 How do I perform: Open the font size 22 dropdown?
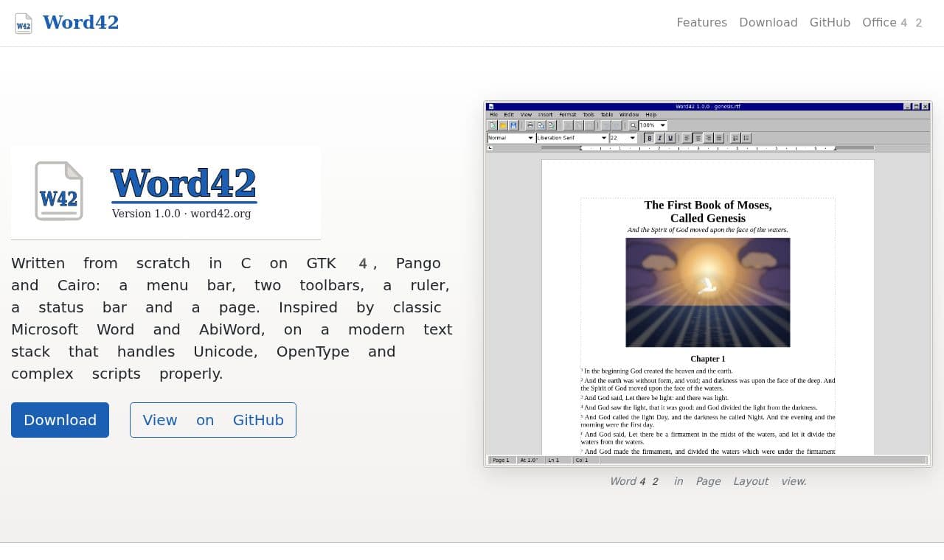623,138
